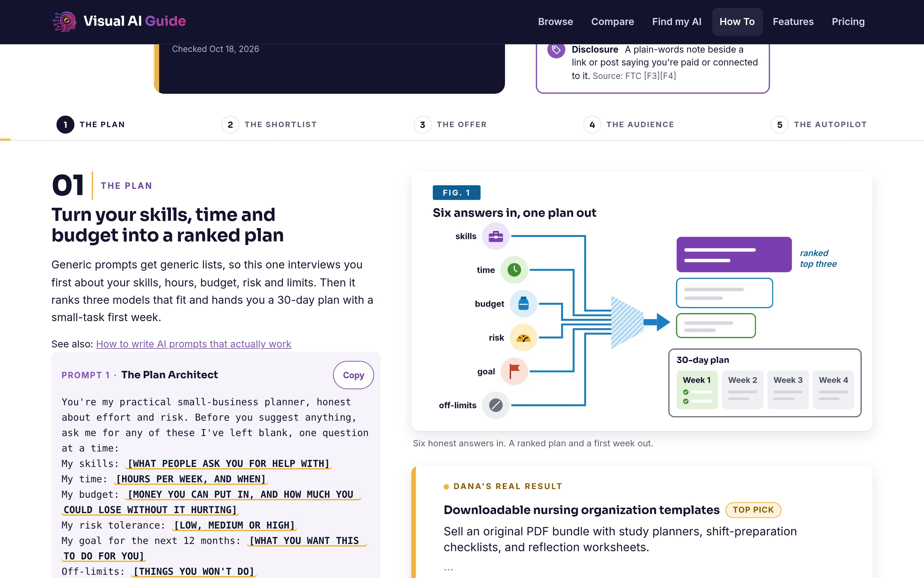Click placeholder 'THINGS YOU WON'T DO'
This screenshot has height=578, width=924.
(x=193, y=572)
